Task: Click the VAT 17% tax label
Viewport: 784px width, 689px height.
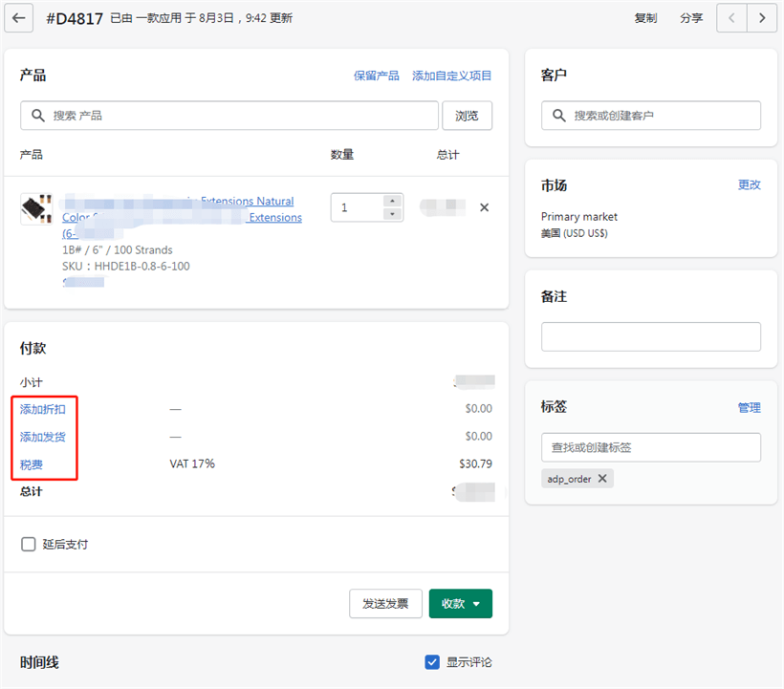Action: (x=192, y=463)
